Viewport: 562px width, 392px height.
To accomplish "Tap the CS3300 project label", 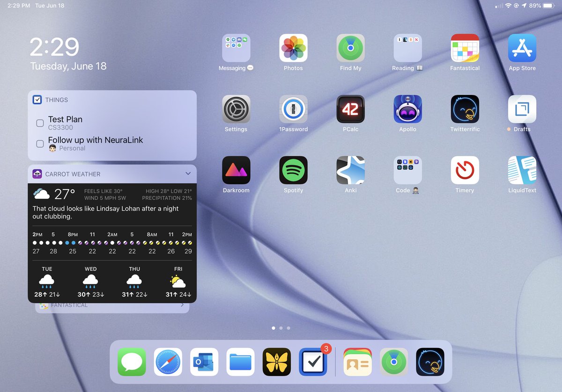I will pyautogui.click(x=60, y=127).
